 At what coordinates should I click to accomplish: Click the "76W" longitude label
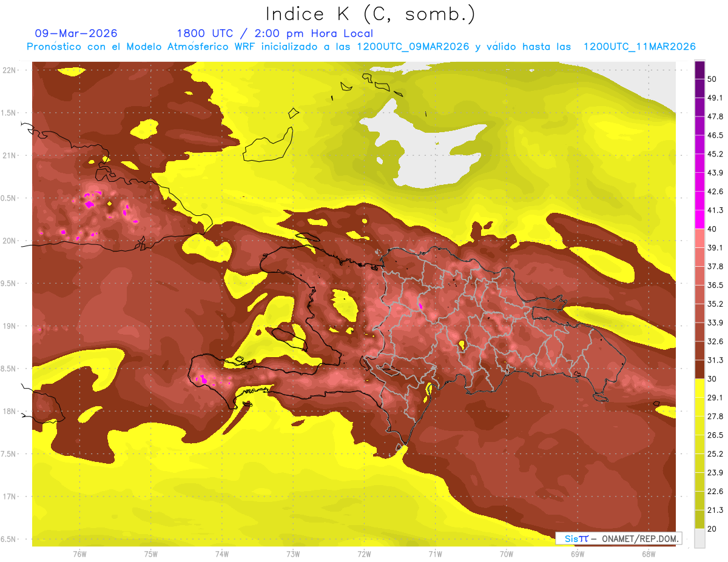[x=79, y=554]
